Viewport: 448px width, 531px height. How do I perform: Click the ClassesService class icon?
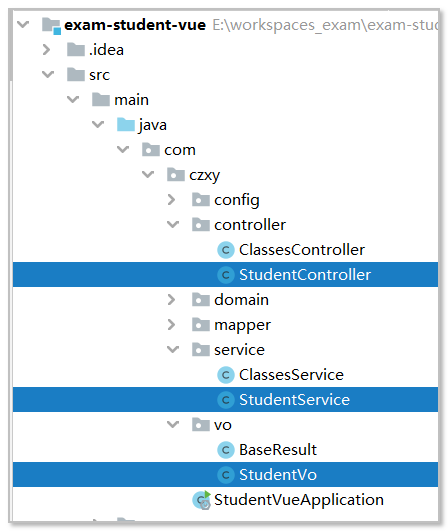pos(226,375)
